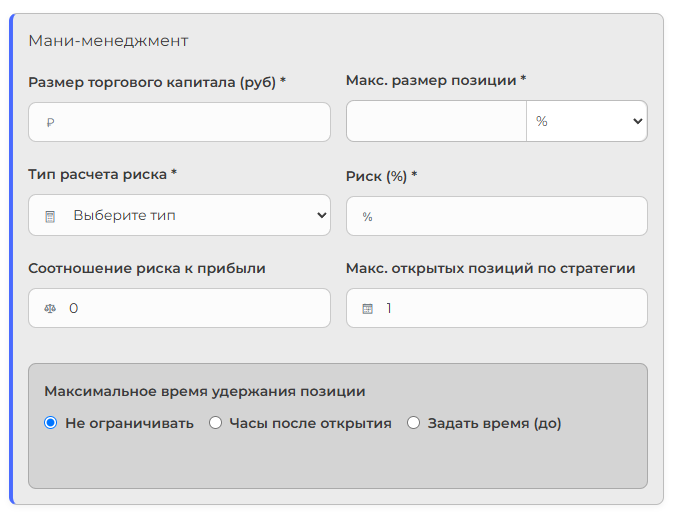
Task: Click the Мани-менеджмент section heading
Action: click(108, 41)
